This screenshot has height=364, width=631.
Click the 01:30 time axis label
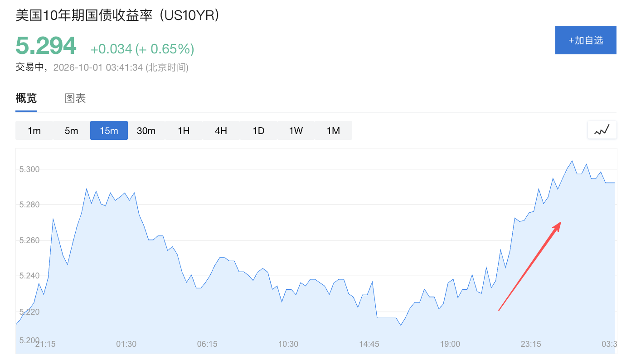126,344
